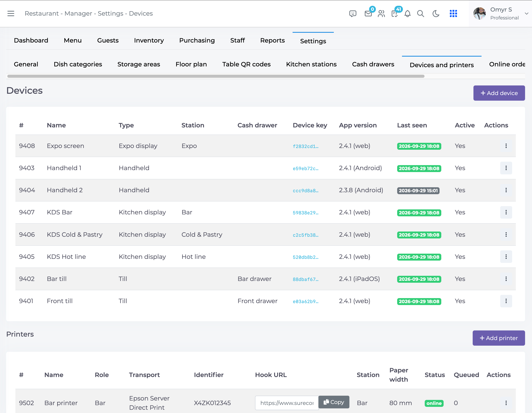Click the sub-tabs horizontal scrollbar
The height and width of the screenshot is (413, 532).
[x=216, y=76]
